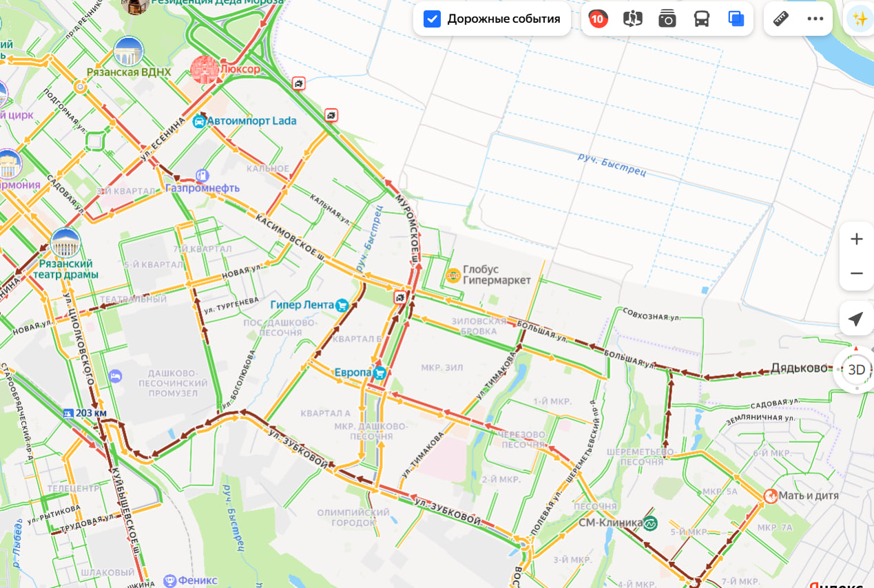Uncheck the Дорожные события checkbox
Image resolution: width=874 pixels, height=588 pixels.
coord(432,19)
